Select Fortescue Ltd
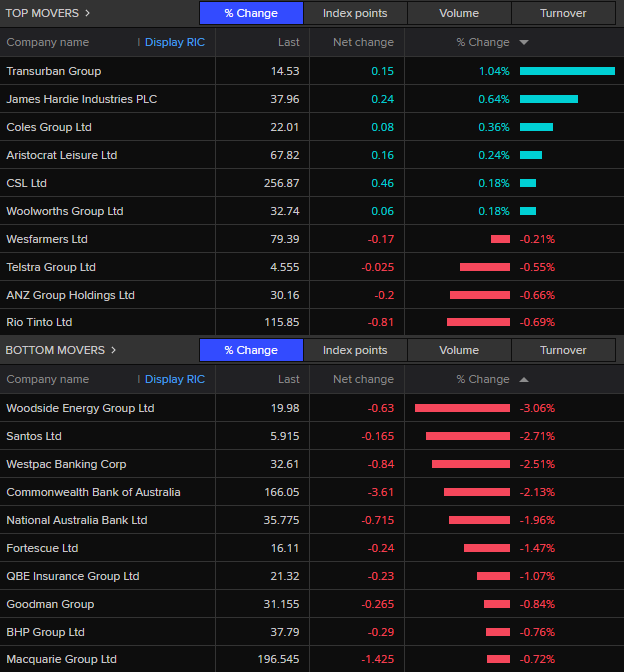The height and width of the screenshot is (672, 624). tap(42, 548)
